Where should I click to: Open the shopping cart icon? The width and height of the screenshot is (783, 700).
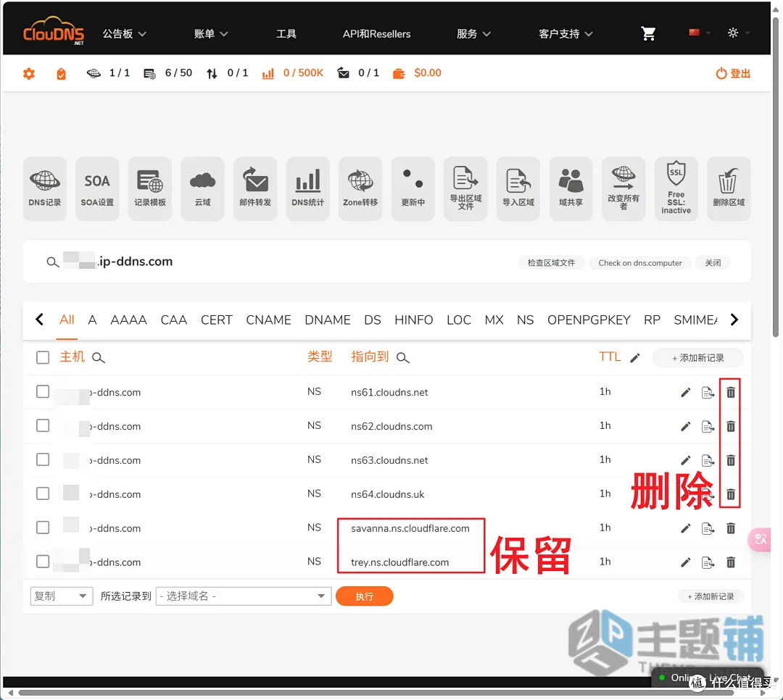click(648, 33)
